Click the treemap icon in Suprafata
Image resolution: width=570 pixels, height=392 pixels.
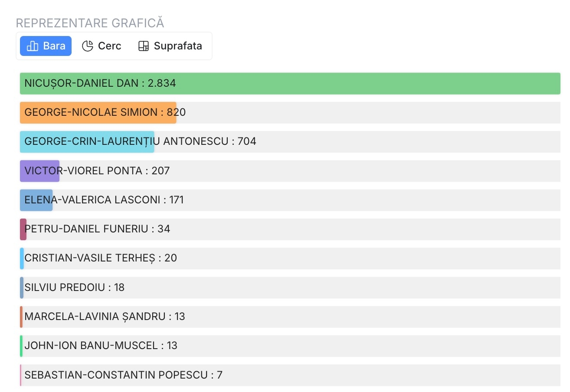coord(143,46)
